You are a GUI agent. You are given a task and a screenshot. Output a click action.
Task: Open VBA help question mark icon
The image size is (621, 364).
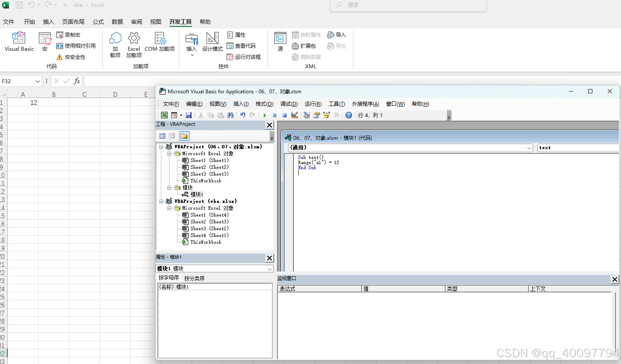[x=349, y=115]
